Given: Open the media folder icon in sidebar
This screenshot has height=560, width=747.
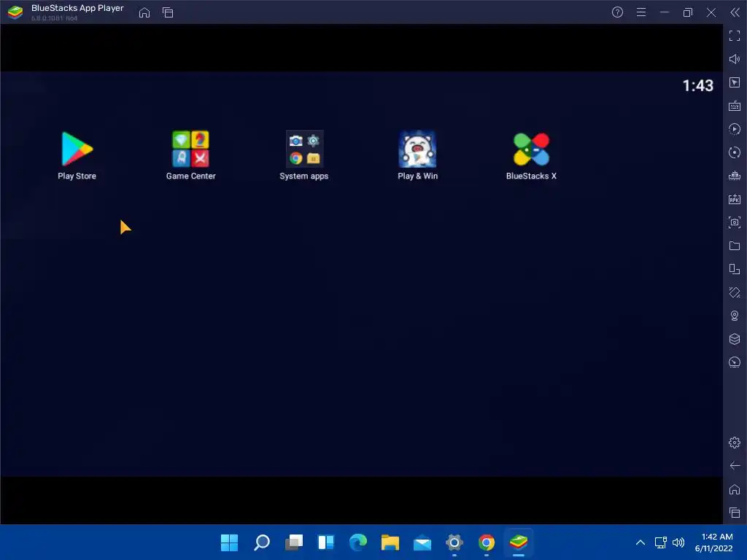Looking at the screenshot, I should (735, 246).
